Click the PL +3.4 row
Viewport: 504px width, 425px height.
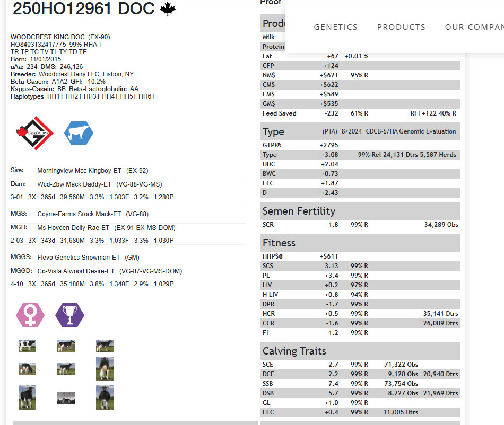[360, 276]
